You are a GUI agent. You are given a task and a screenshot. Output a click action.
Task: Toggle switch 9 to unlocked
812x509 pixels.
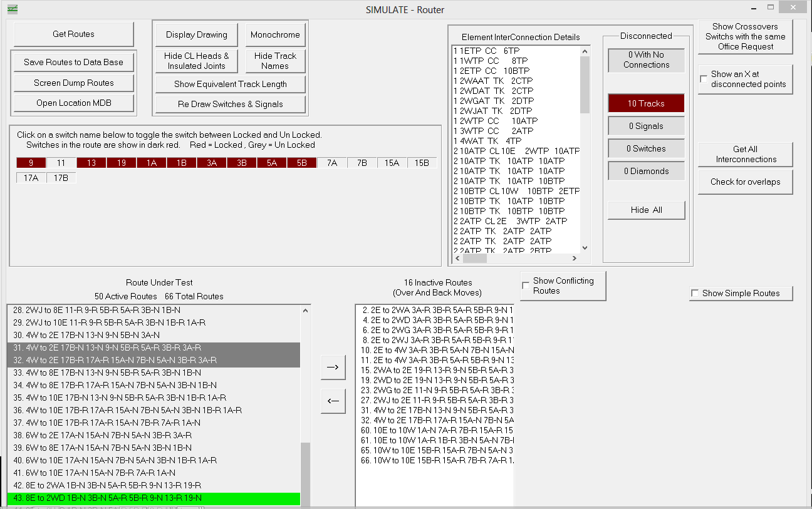pyautogui.click(x=30, y=162)
